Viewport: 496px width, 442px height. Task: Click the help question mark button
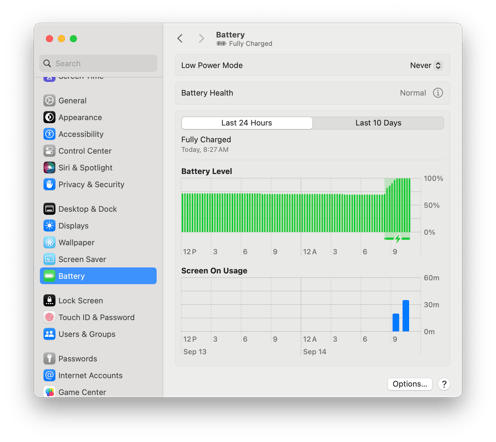[444, 384]
